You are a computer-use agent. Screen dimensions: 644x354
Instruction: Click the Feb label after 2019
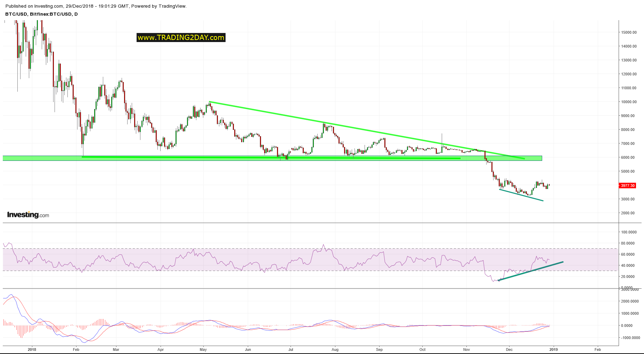(598, 349)
